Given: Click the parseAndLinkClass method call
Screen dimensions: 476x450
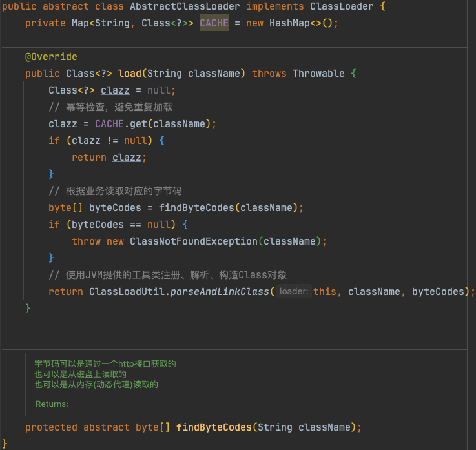Looking at the screenshot, I should (x=220, y=292).
